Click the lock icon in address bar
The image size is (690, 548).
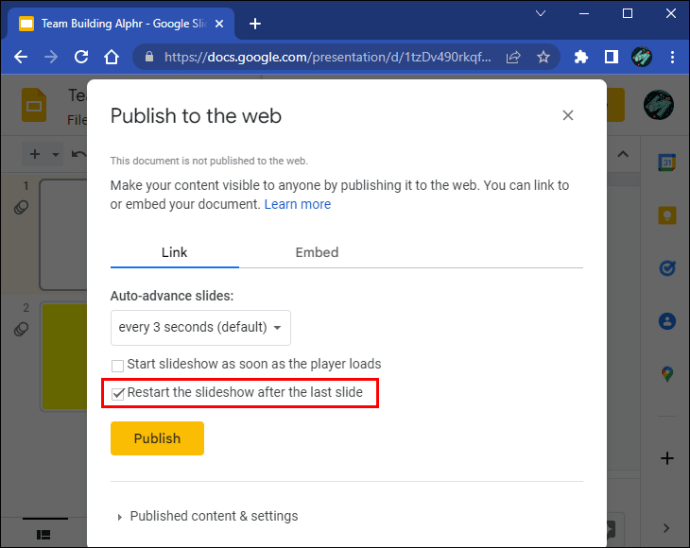(x=149, y=57)
